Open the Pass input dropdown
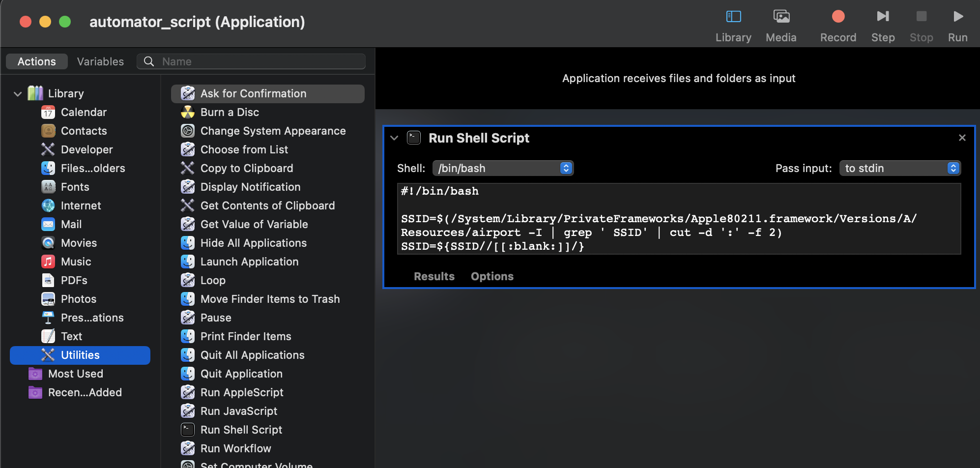This screenshot has height=468, width=980. 899,168
